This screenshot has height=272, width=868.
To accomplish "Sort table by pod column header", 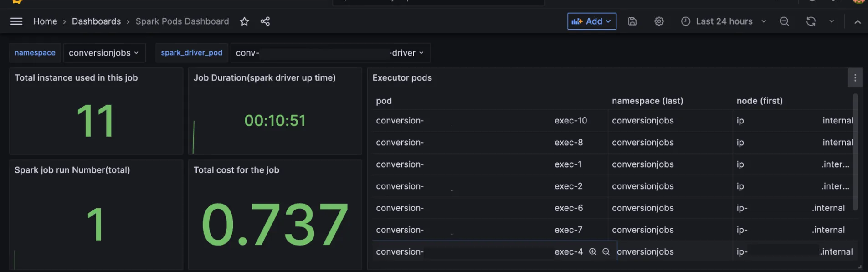I will coord(384,101).
